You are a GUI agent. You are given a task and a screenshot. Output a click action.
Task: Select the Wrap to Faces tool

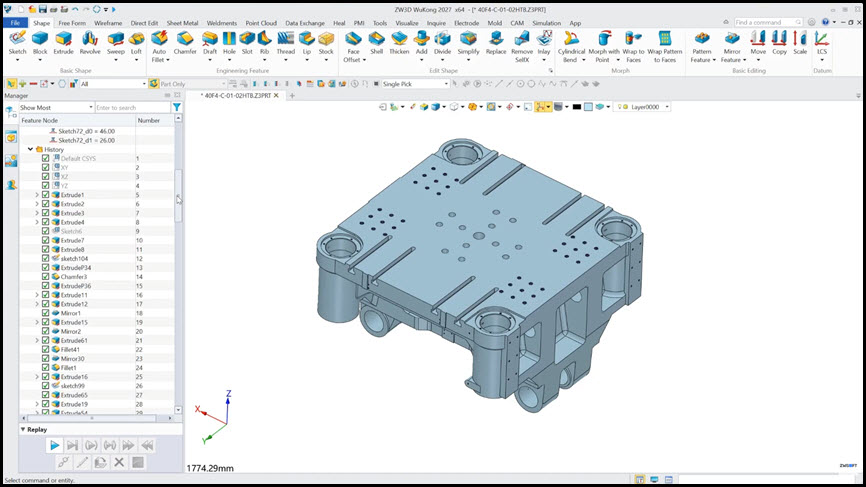(x=633, y=46)
